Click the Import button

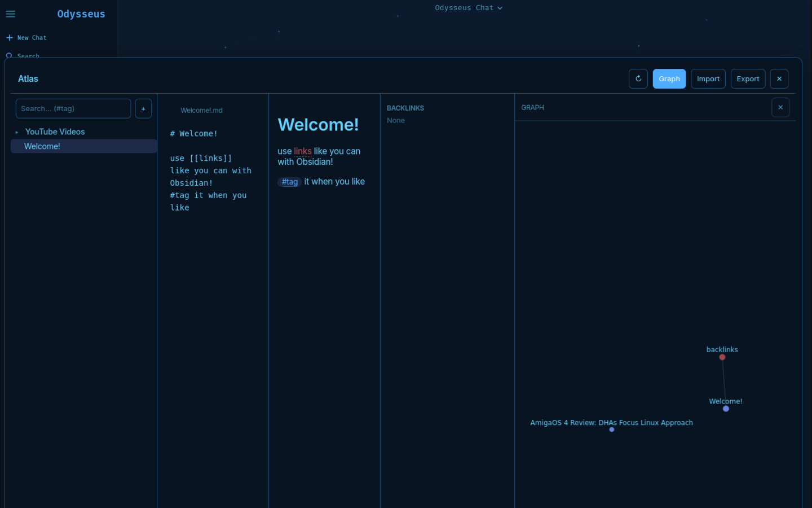[x=708, y=79]
